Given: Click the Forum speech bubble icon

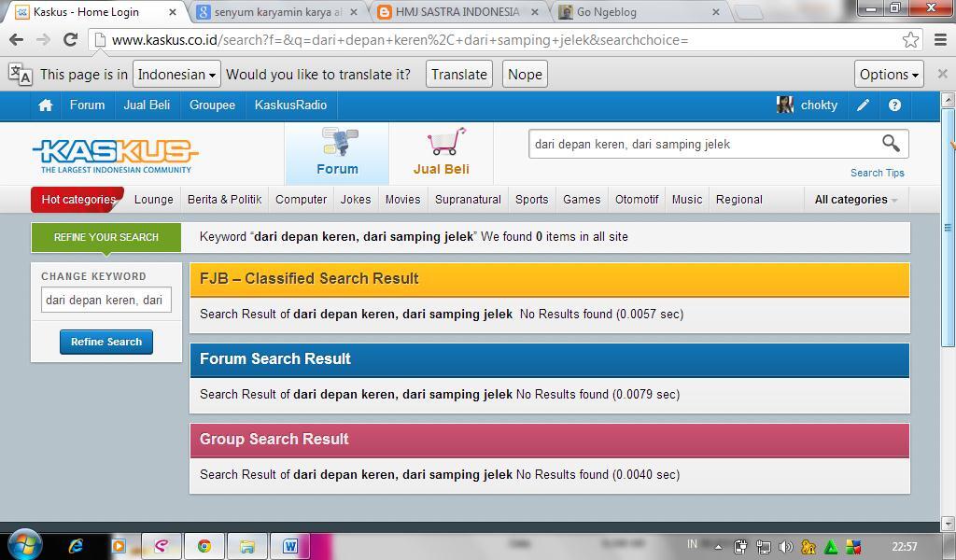Looking at the screenshot, I should pos(340,142).
